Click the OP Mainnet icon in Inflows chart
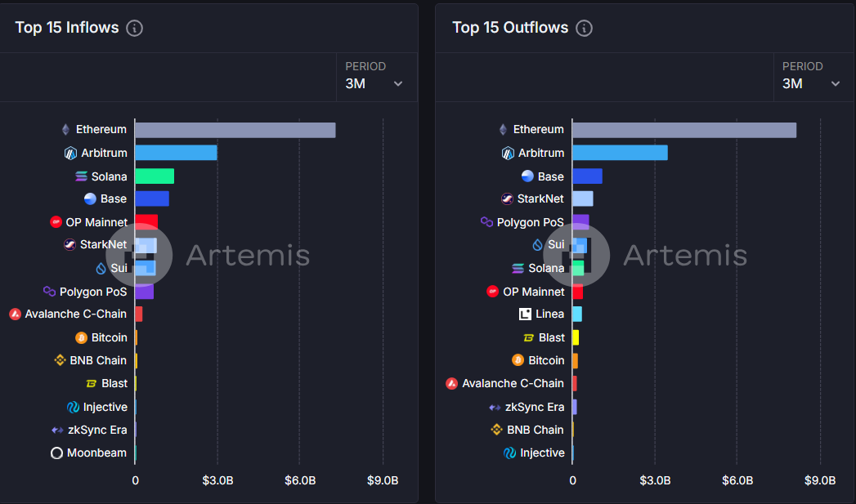Image resolution: width=856 pixels, height=504 pixels. pyautogui.click(x=56, y=222)
